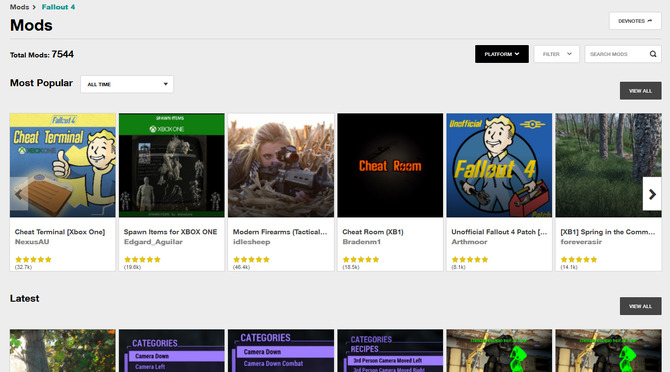The height and width of the screenshot is (372, 670).
Task: Open Spawn Items for XBOX ONE thumbnail
Action: [x=172, y=165]
